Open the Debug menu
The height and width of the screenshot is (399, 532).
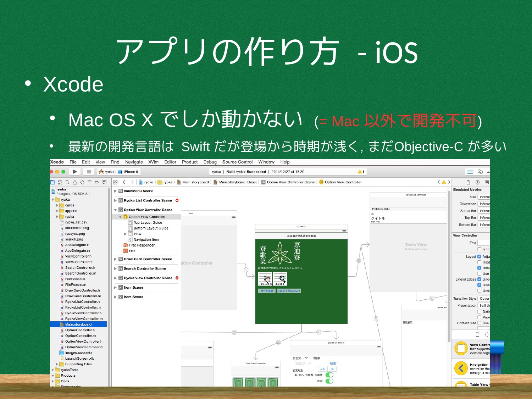coord(210,162)
